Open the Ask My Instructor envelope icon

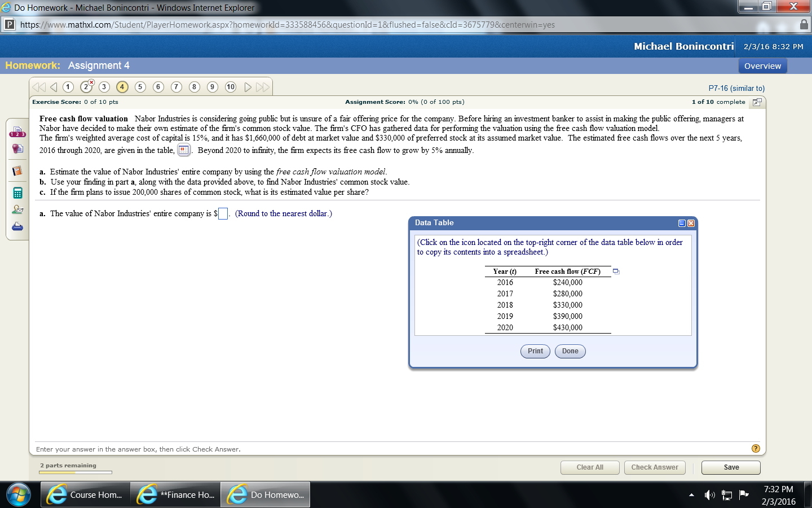coord(17,210)
